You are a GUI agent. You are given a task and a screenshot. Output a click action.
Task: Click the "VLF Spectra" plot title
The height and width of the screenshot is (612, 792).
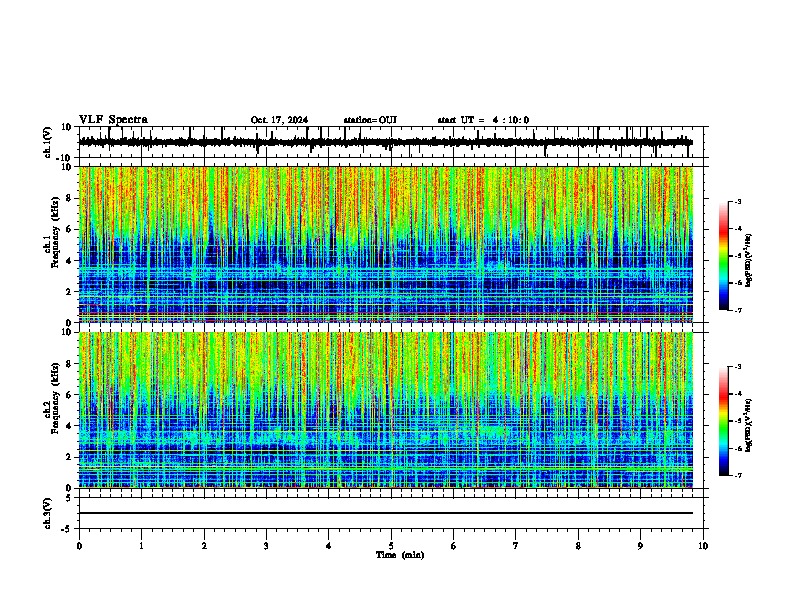pos(113,120)
